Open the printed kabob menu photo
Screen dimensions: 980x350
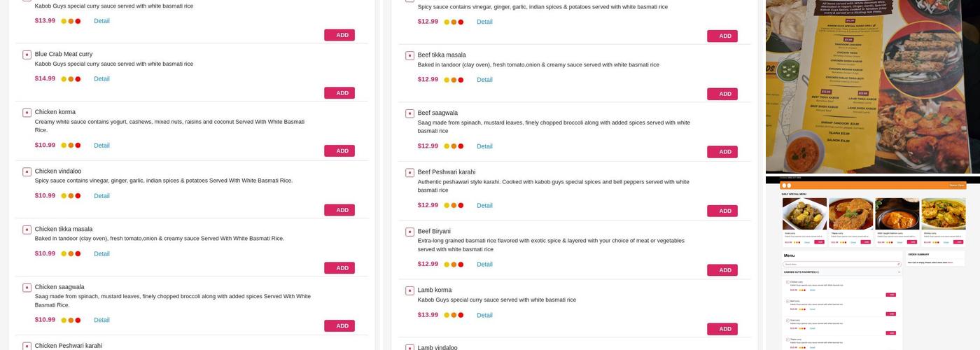point(872,86)
